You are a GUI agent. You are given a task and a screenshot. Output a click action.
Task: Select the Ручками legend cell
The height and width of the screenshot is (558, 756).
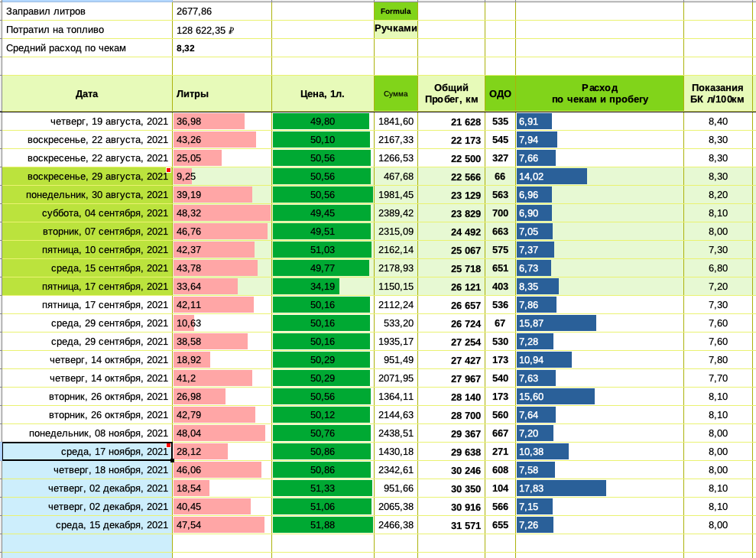pos(395,29)
